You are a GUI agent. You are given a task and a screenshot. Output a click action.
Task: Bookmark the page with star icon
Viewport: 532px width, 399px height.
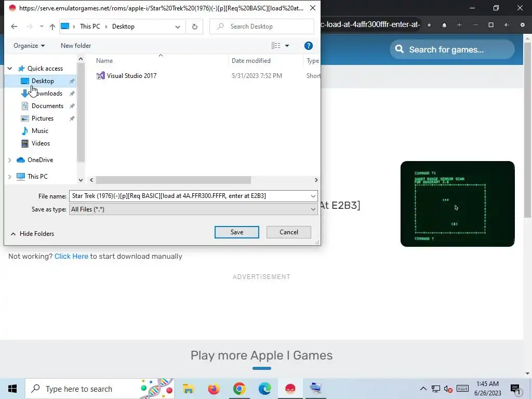pyautogui.click(x=429, y=25)
